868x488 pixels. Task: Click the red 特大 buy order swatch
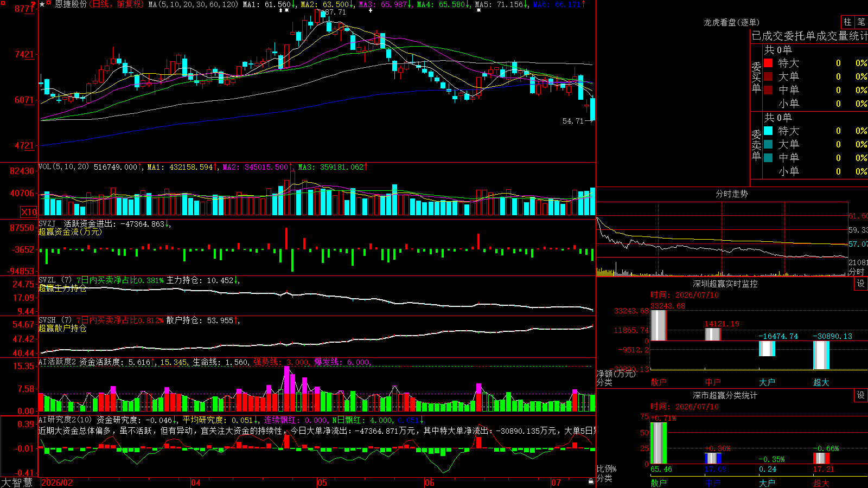click(768, 63)
